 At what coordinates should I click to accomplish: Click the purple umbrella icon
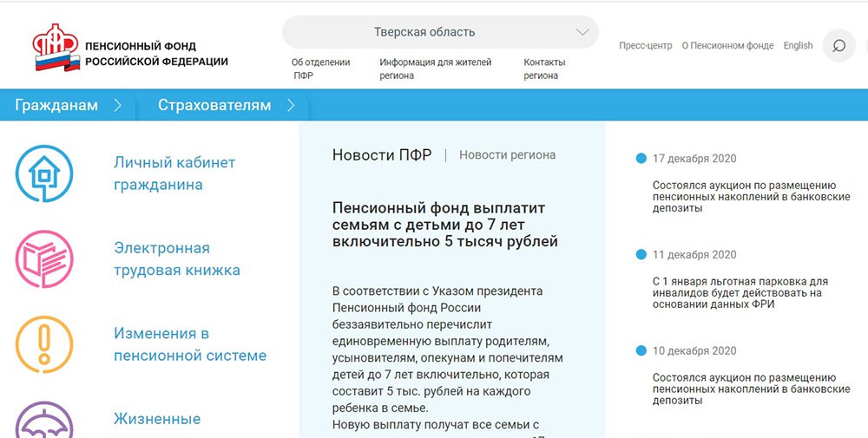click(x=44, y=420)
